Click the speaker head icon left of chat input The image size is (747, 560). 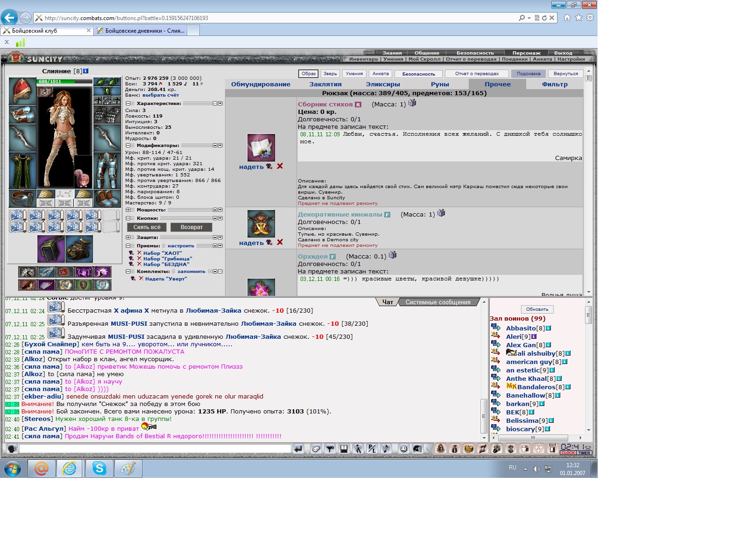pos(12,449)
